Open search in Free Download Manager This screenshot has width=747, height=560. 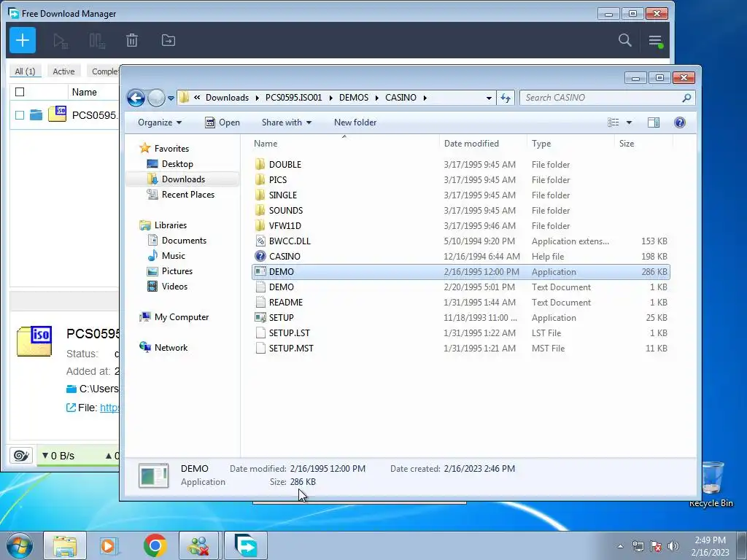(624, 40)
